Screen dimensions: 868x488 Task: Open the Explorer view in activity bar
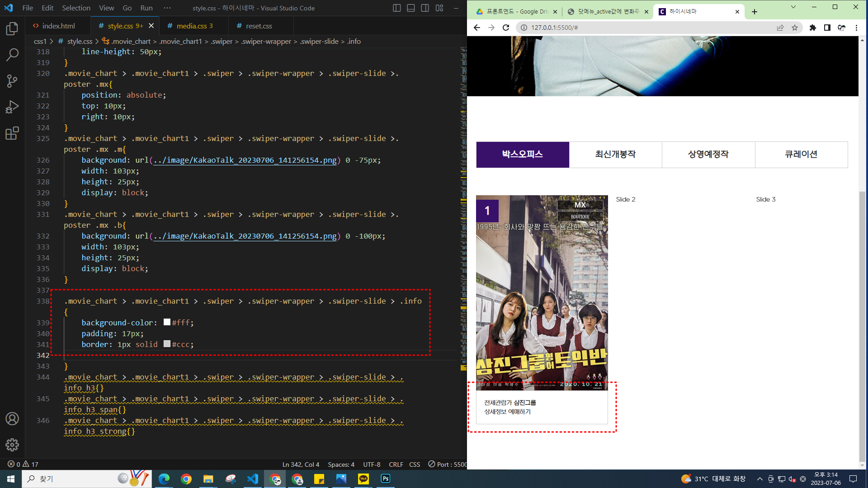click(12, 29)
